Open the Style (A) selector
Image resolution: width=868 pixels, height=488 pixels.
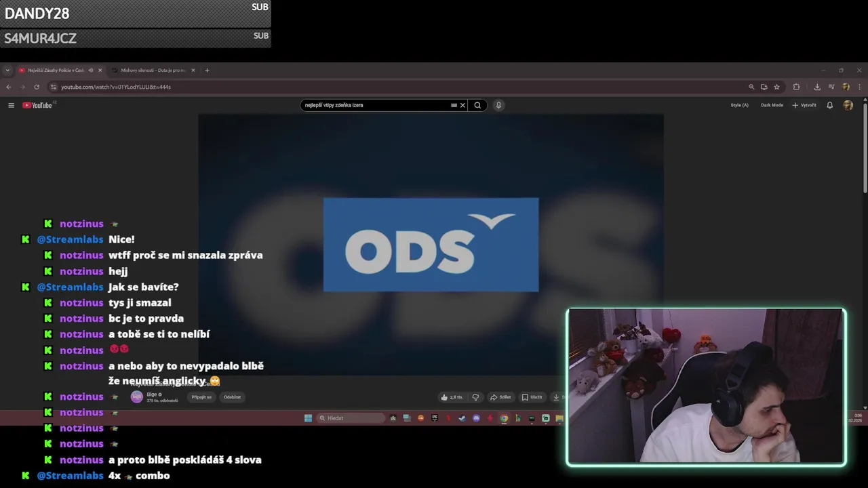[x=739, y=105]
